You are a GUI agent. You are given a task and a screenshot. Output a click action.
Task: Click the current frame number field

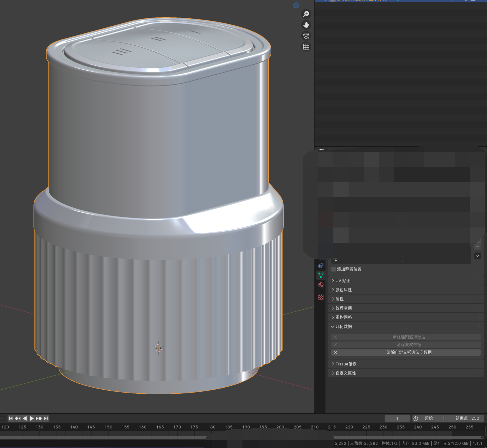pos(397,418)
